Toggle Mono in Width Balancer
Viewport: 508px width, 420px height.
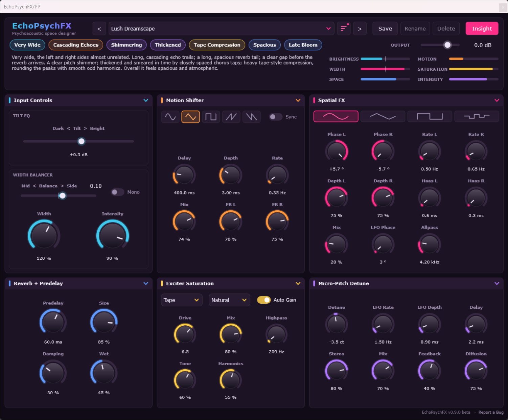click(117, 192)
